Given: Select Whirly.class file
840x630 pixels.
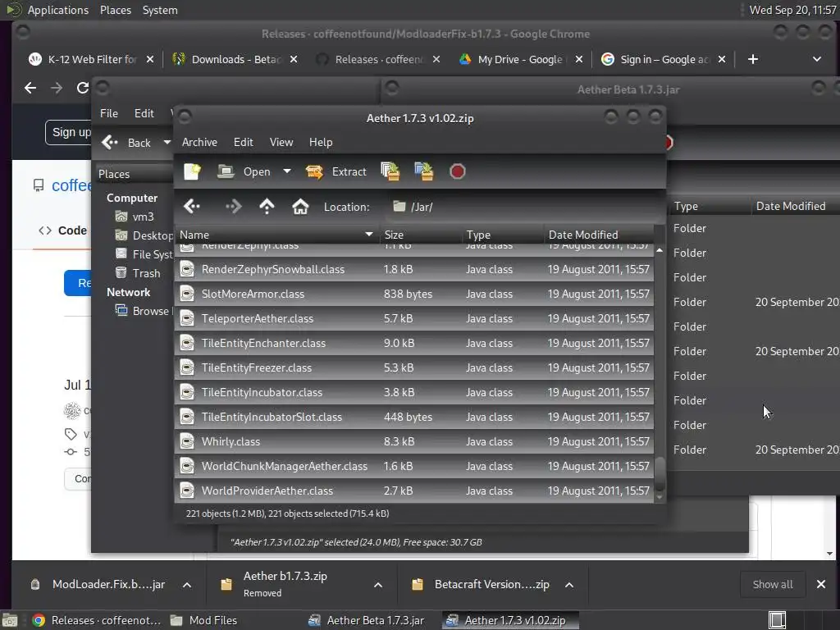Looking at the screenshot, I should [x=414, y=441].
